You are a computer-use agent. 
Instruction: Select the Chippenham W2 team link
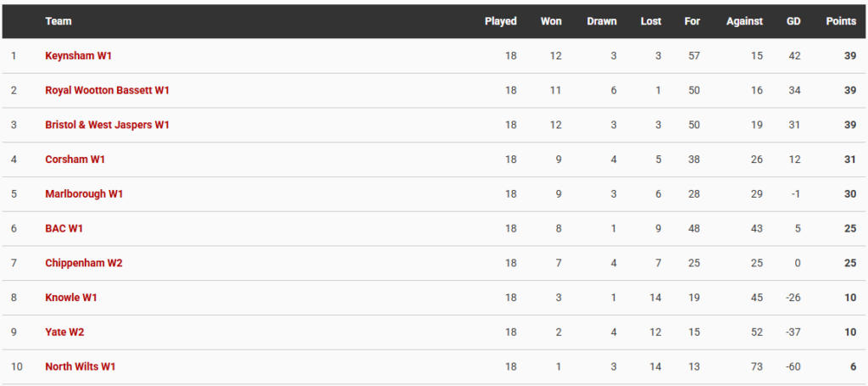coord(84,263)
